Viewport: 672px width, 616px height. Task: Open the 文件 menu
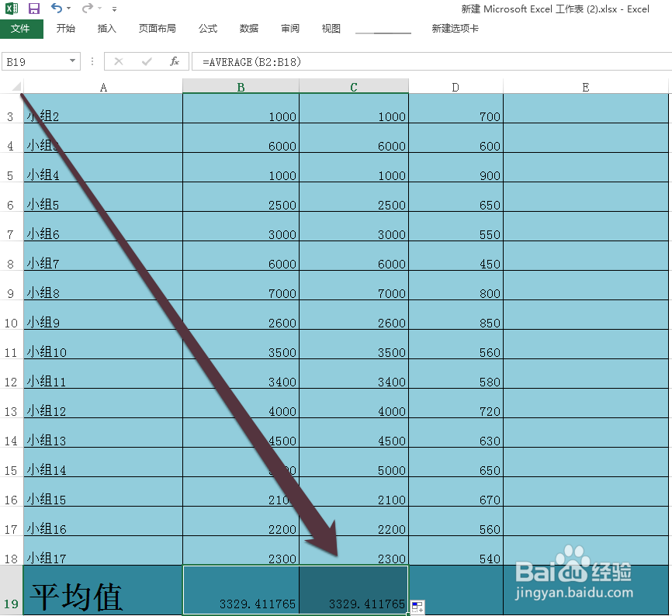point(23,28)
